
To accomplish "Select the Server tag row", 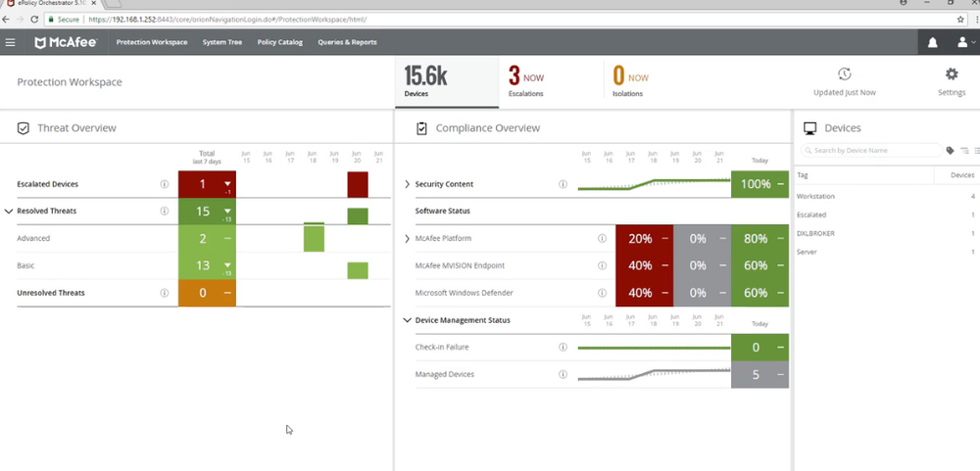I will (885, 252).
